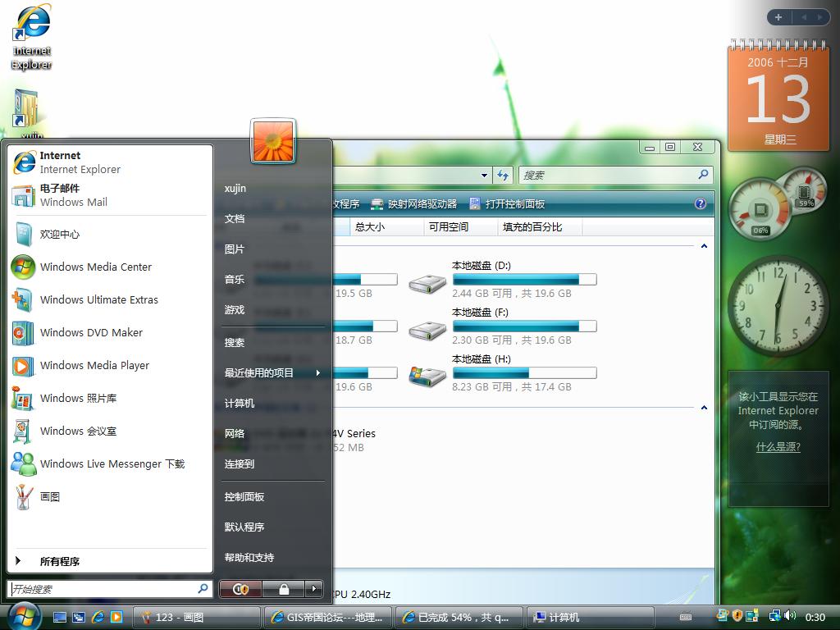Select the 本地磁盘 (H:) drive
This screenshot has width=840, height=630.
point(503,373)
